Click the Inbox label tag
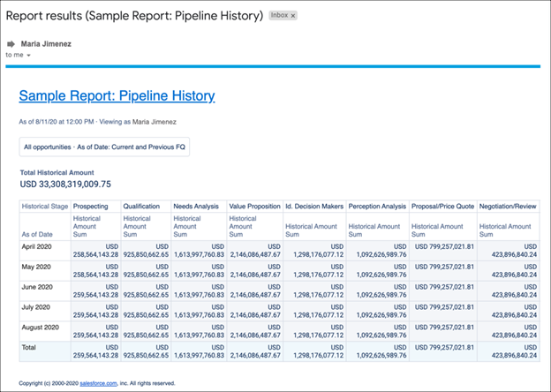The image size is (551, 392). 279,16
